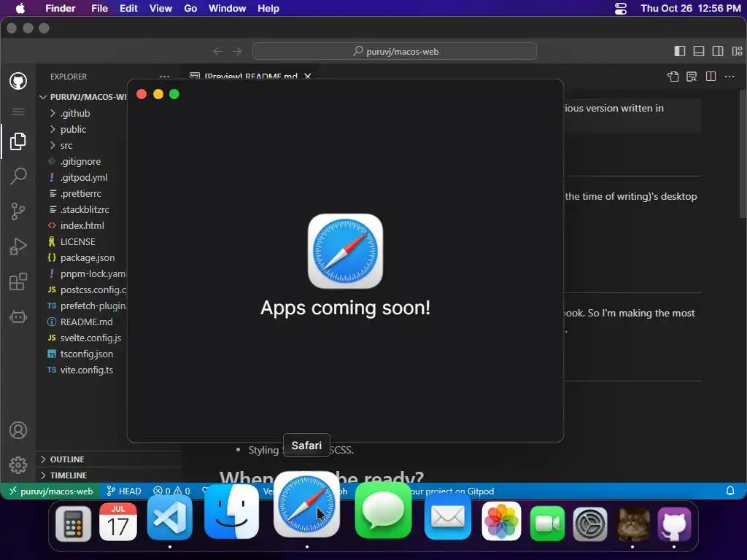Screen dimensions: 747x560
Task: Open the editor more actions menu
Action: (729, 77)
